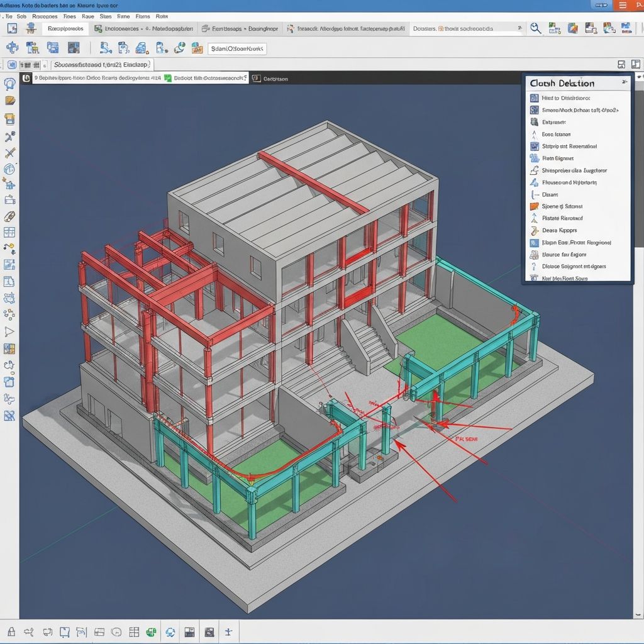Image resolution: width=644 pixels, height=644 pixels.
Task: Open the Flares menu in the menu bar
Action: [143, 16]
